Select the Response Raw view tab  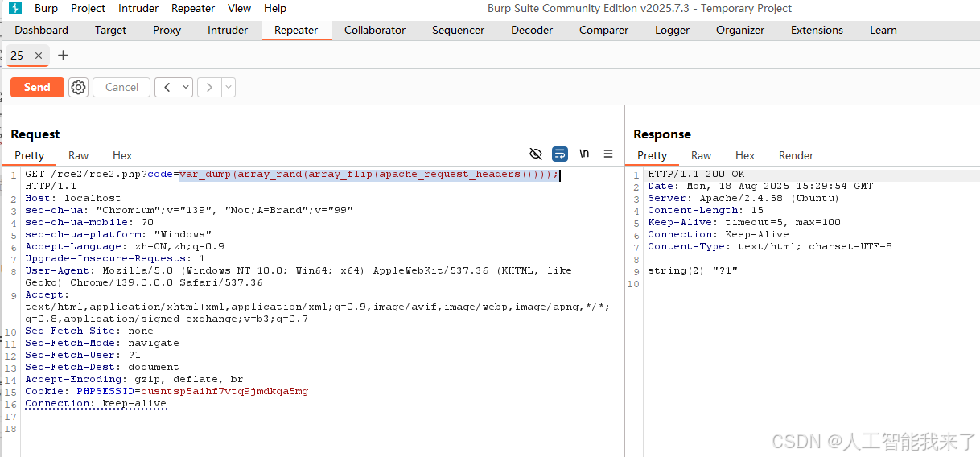coord(702,155)
